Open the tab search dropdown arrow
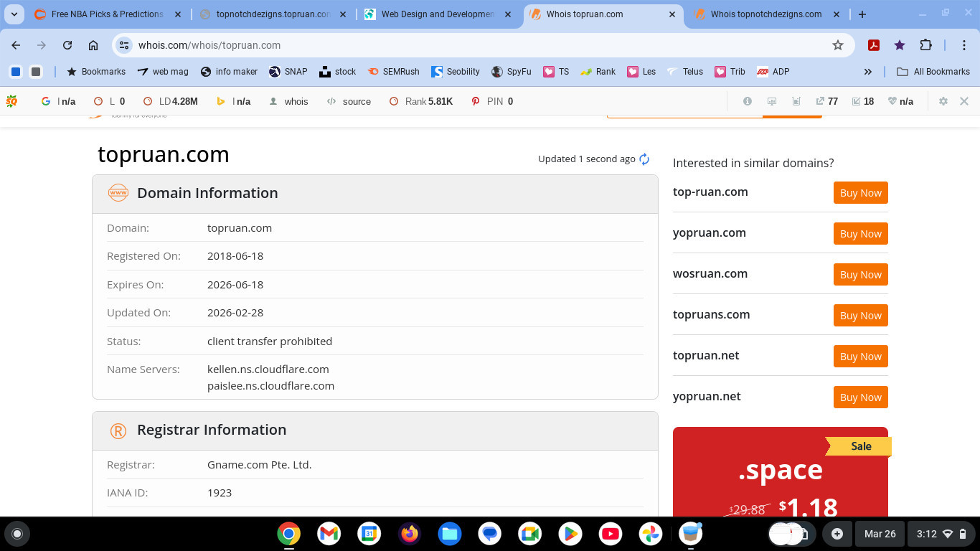Screen dimensions: 980x551 tap(14, 14)
